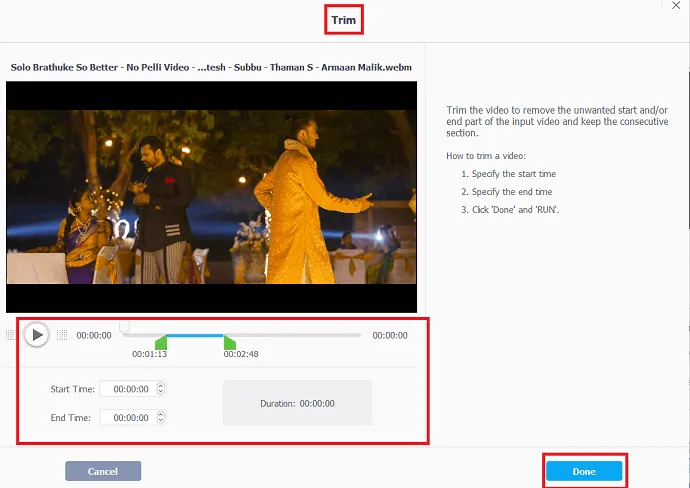Click the green trim end marker
This screenshot has height=488, width=690.
229,342
